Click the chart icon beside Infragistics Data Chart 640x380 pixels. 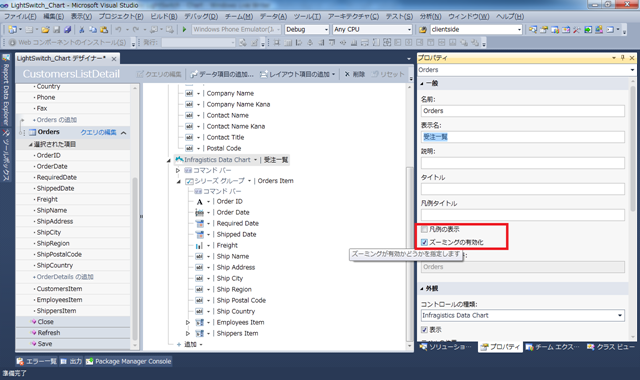[x=179, y=160]
